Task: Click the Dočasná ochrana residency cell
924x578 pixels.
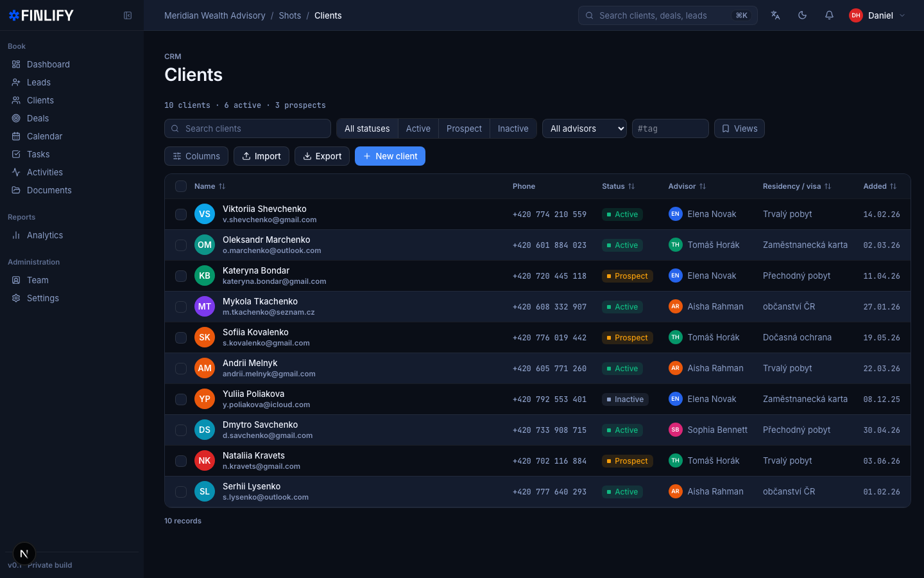Action: [x=797, y=337]
